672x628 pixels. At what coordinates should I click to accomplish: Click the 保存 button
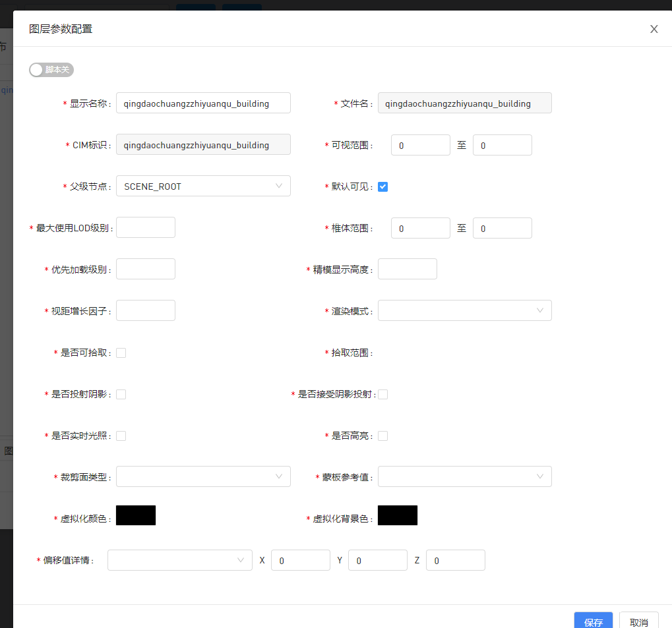click(593, 621)
